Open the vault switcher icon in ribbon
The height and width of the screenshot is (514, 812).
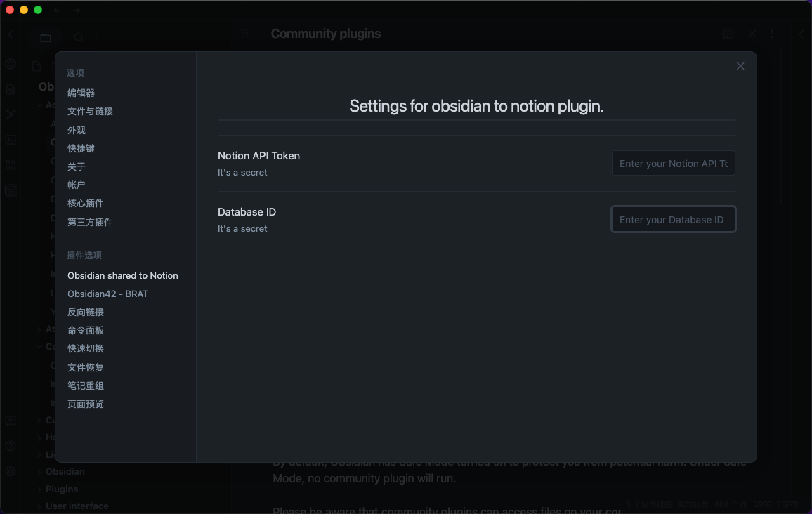coord(11,421)
